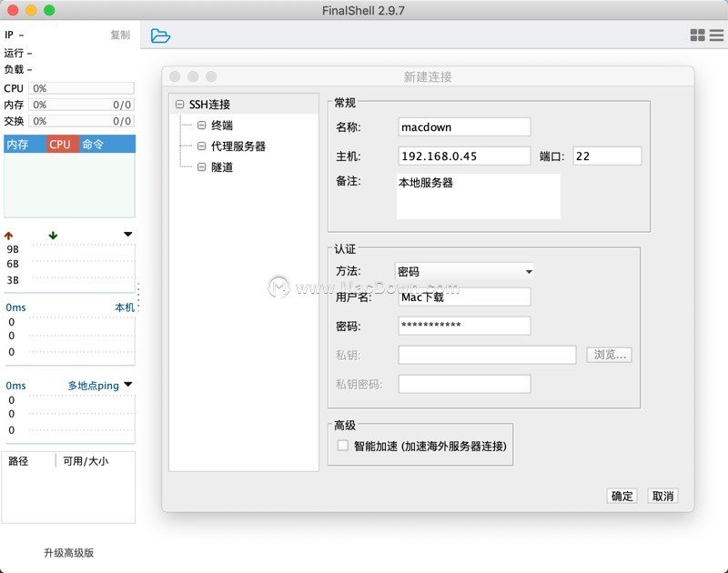Click the 浏览... button for private key

point(609,355)
